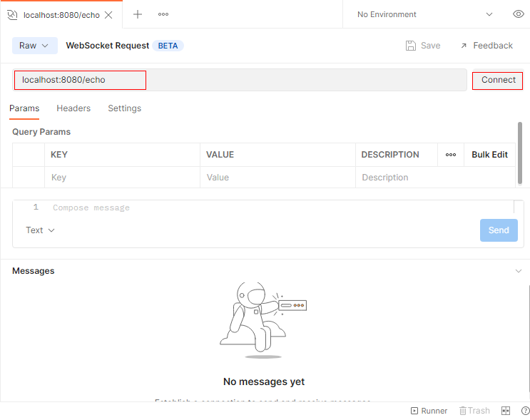Open the Runner from status bar

tap(429, 411)
